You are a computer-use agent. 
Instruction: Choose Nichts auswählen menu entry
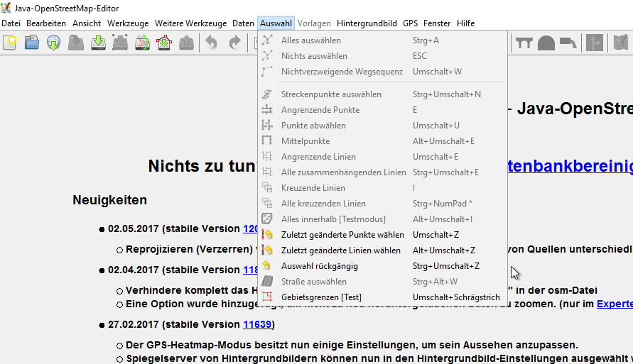tap(382, 56)
